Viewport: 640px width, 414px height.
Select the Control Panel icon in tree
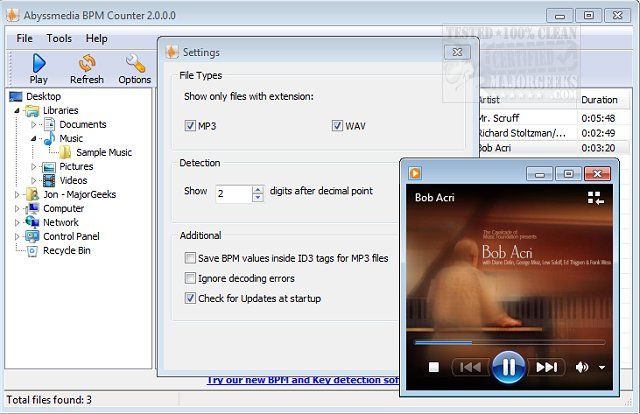(x=32, y=236)
